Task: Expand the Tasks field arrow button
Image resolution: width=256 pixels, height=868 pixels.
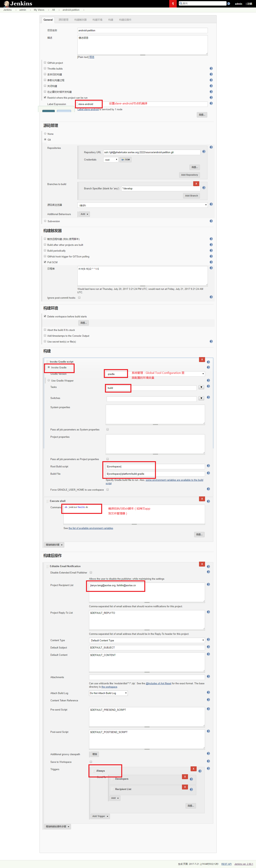Action: (x=201, y=387)
